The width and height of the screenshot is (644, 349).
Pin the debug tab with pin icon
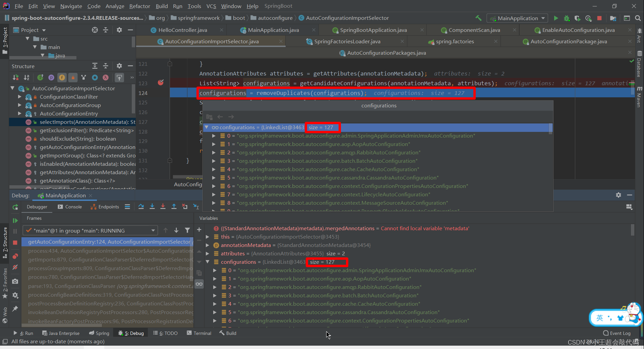pyautogui.click(x=15, y=309)
